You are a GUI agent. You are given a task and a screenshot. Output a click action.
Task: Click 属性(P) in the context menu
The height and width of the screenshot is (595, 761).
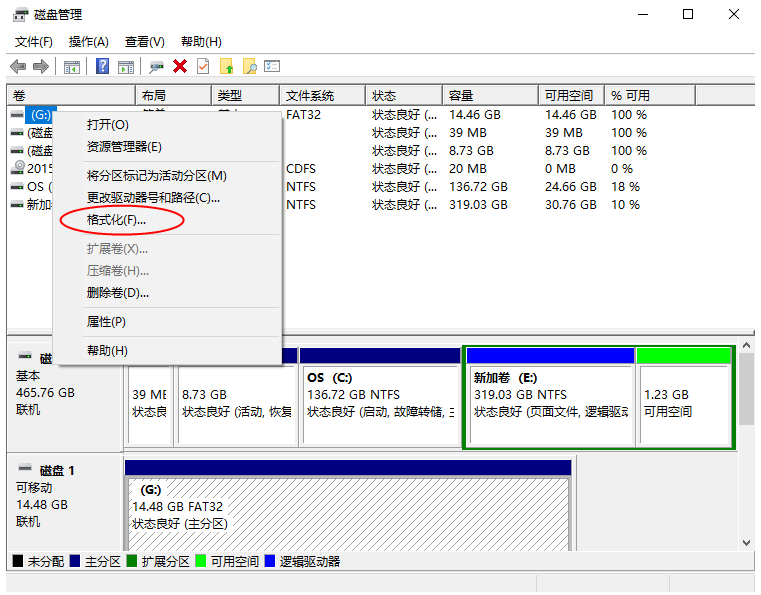click(x=106, y=322)
